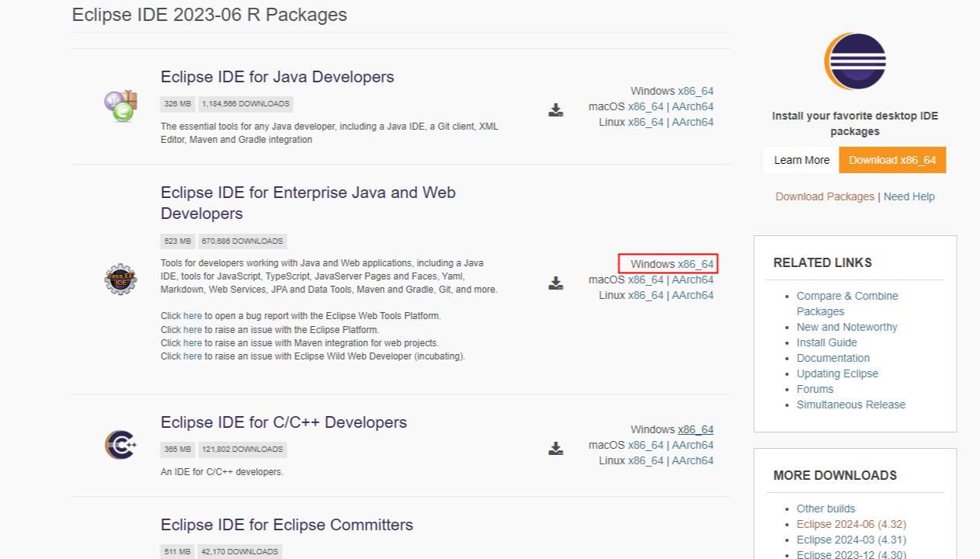This screenshot has height=559, width=980.
Task: Click the 42,170 DOWNLOADS badge
Action: (x=239, y=552)
